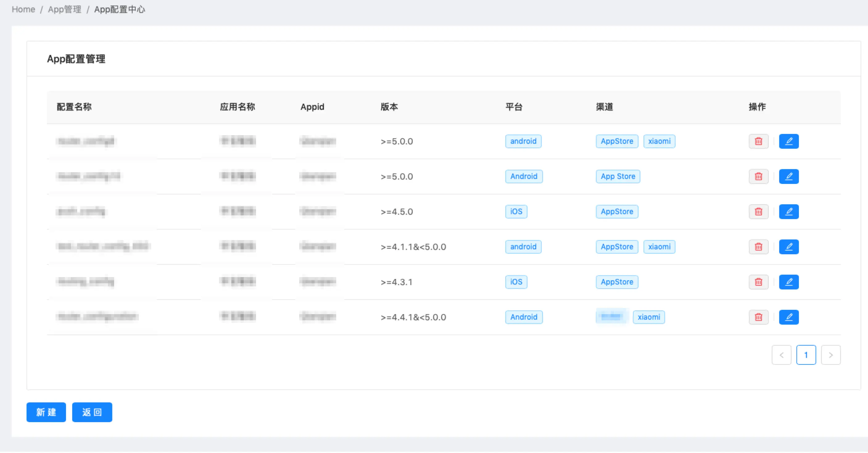868x453 pixels.
Task: Select page 1 in pagination
Action: coord(806,355)
